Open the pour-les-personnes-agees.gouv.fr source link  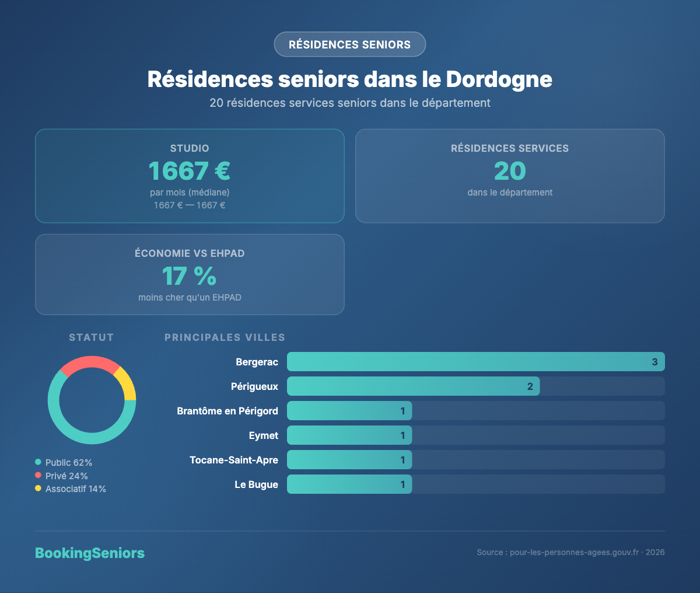tap(573, 552)
